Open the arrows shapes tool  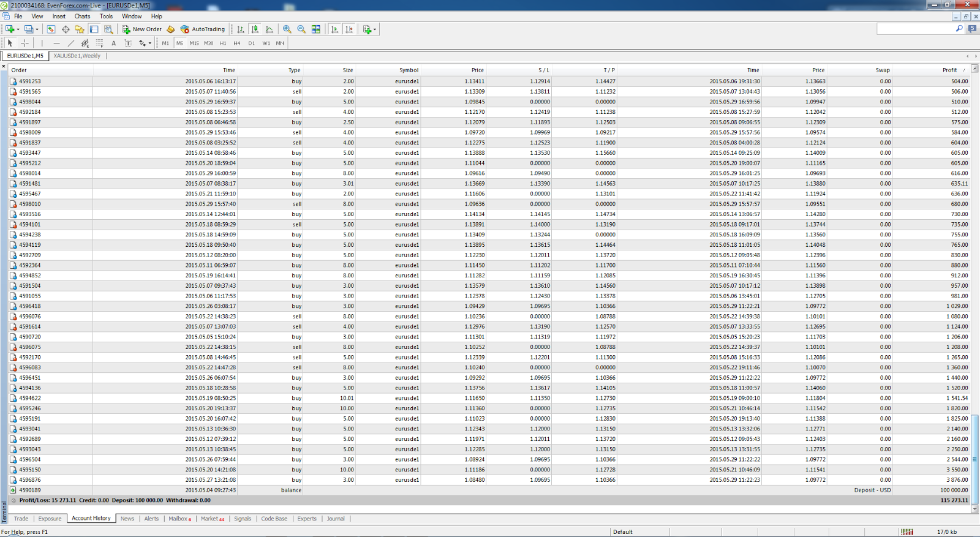click(x=142, y=43)
